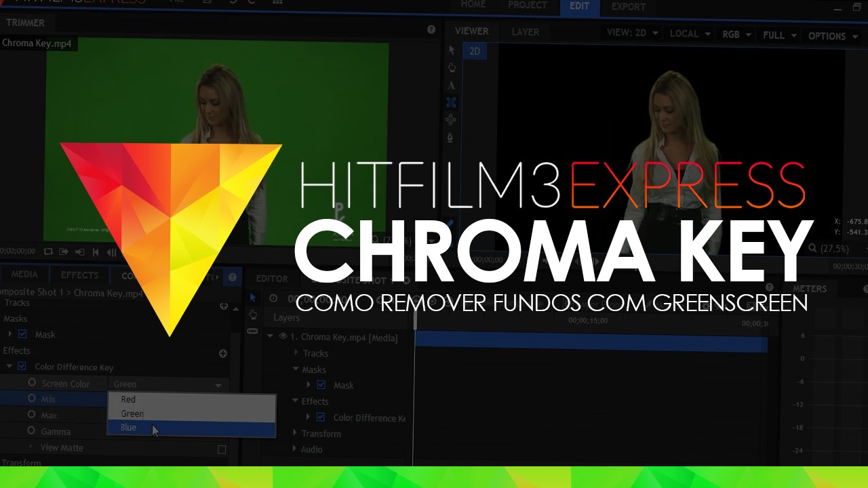Open the MEDIA panel tab

coord(24,274)
